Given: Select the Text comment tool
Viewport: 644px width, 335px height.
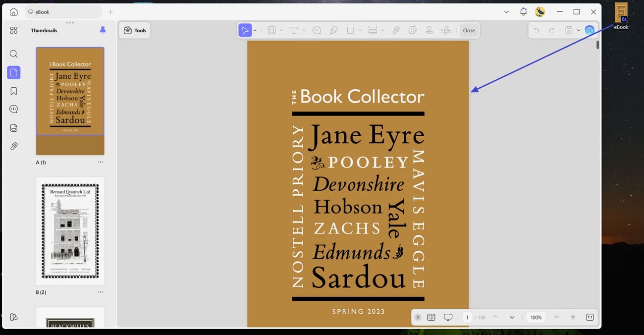Looking at the screenshot, I should coord(294,30).
